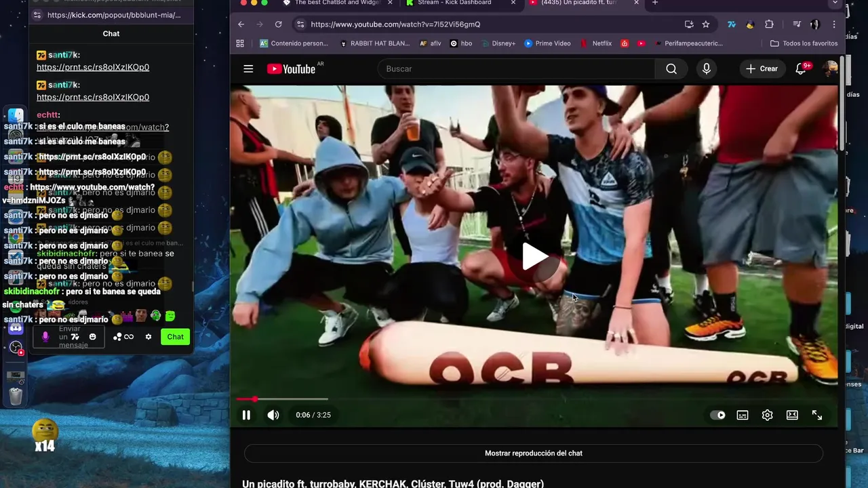Click Mostrar reproducción del chat button
The height and width of the screenshot is (488, 868).
point(534,453)
